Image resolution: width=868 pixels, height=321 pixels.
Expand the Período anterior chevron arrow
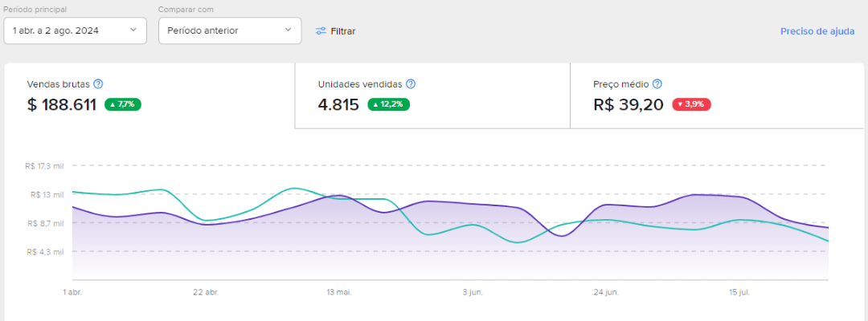288,30
